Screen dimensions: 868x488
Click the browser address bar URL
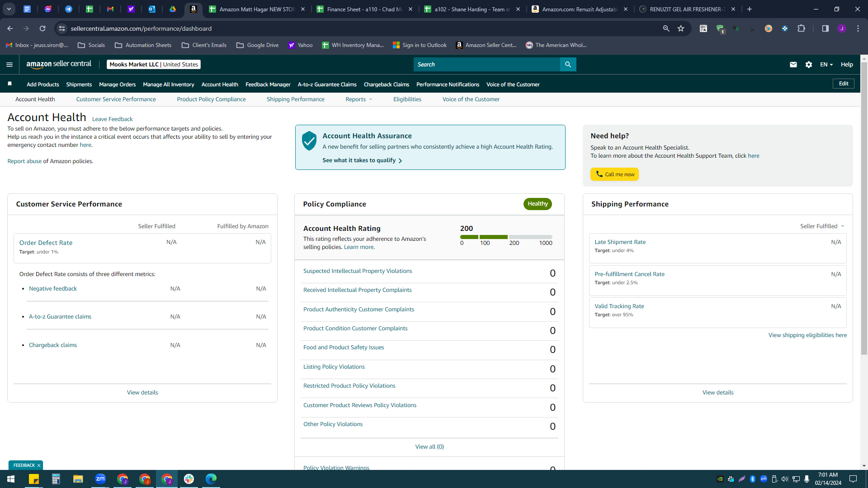tap(141, 28)
